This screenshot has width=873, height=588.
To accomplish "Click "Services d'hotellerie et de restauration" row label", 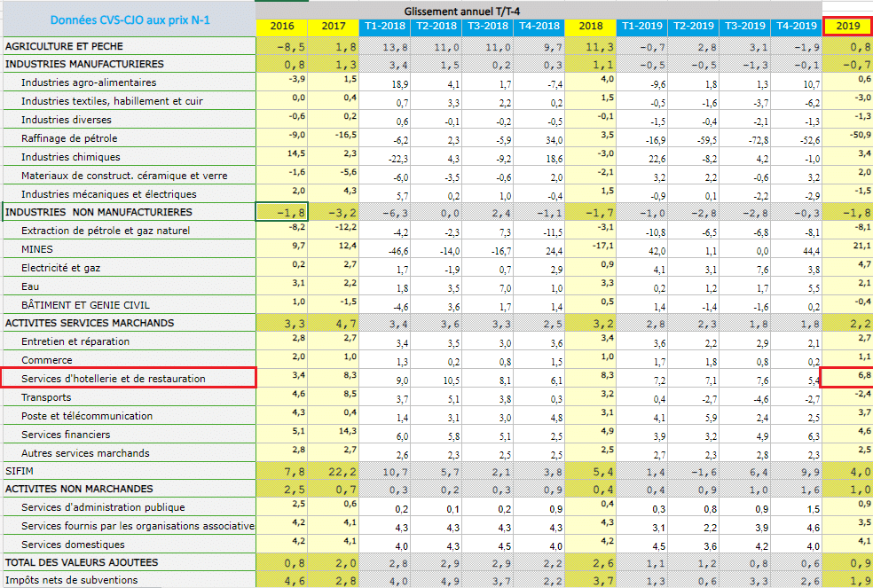I will 114,379.
